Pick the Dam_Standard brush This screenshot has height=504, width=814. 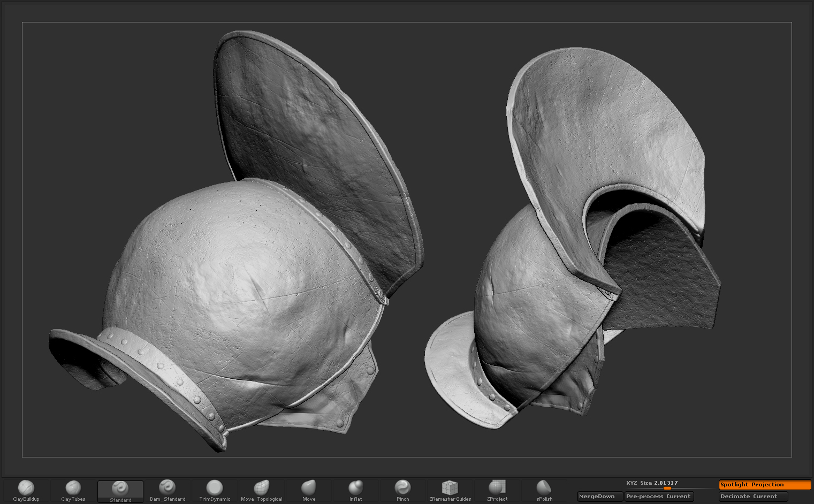168,491
